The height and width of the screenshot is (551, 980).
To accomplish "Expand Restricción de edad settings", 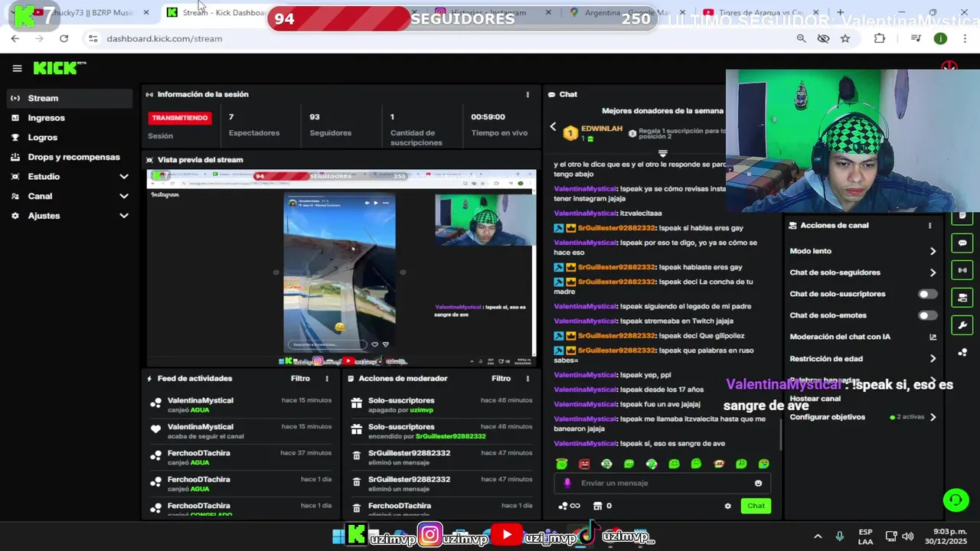I will pyautogui.click(x=933, y=358).
